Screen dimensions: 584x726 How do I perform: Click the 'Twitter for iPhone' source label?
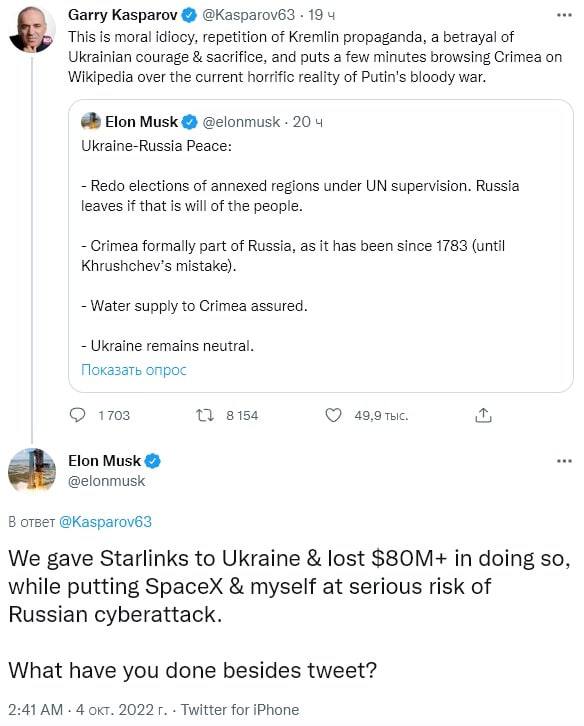click(240, 710)
